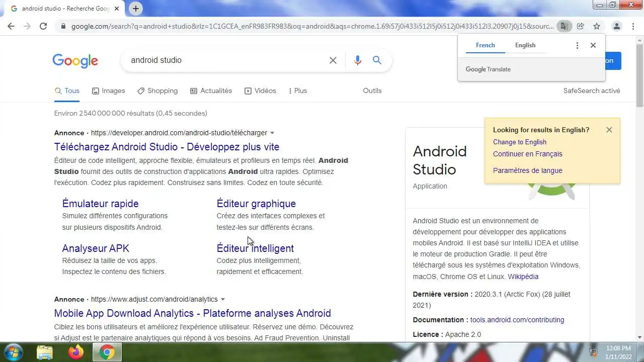
Task: View site security lock icon
Action: (x=63, y=26)
